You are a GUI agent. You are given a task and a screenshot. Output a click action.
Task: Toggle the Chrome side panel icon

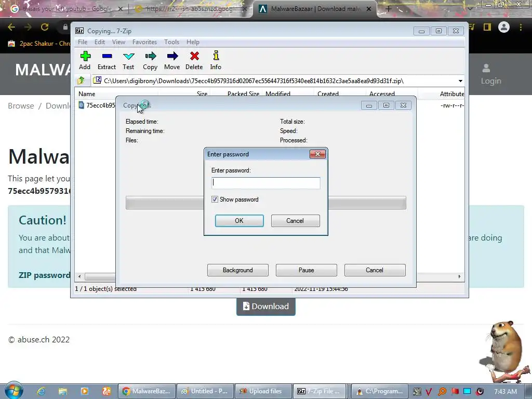487,27
